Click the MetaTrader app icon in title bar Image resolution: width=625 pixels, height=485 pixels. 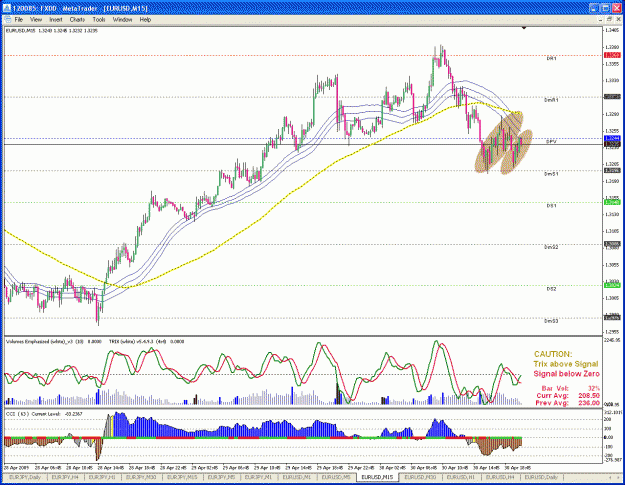tap(7, 8)
